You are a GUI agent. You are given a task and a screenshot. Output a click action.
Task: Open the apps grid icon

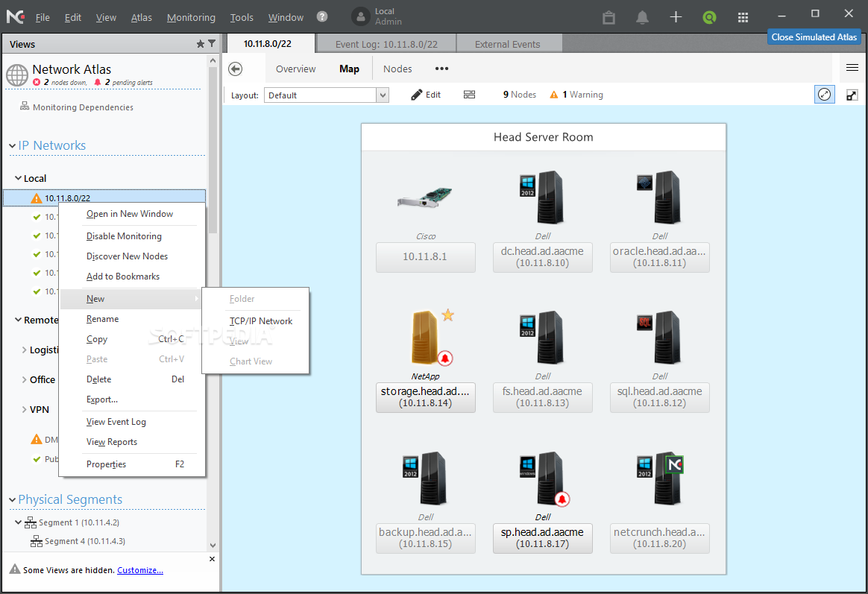pyautogui.click(x=743, y=17)
